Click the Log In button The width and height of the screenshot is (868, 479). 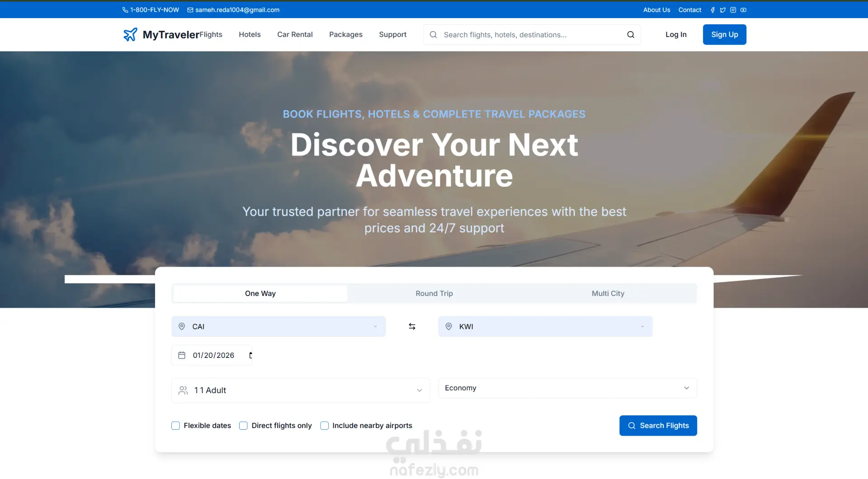pyautogui.click(x=676, y=34)
